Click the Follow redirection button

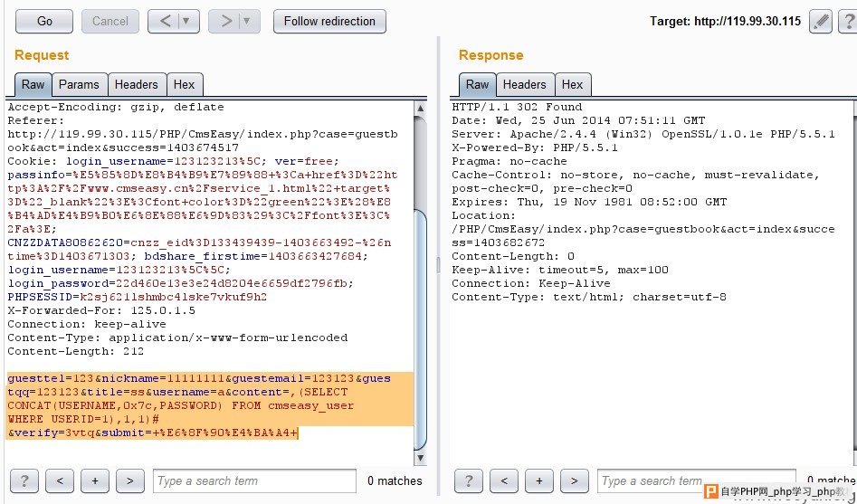329,22
